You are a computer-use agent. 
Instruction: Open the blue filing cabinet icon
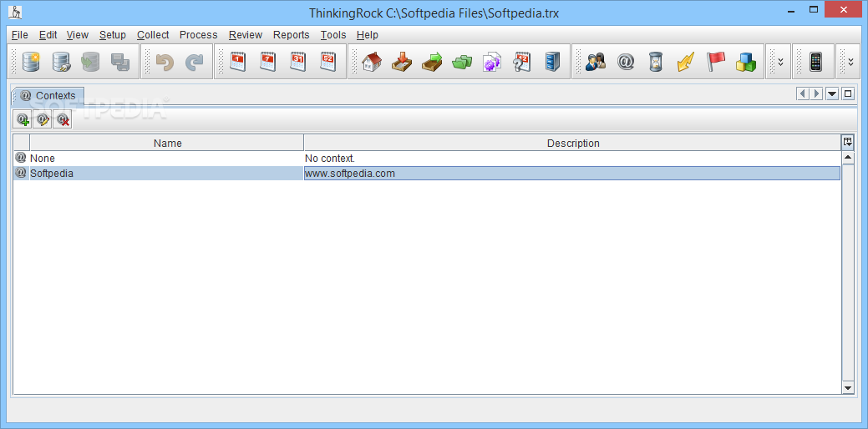pyautogui.click(x=552, y=62)
